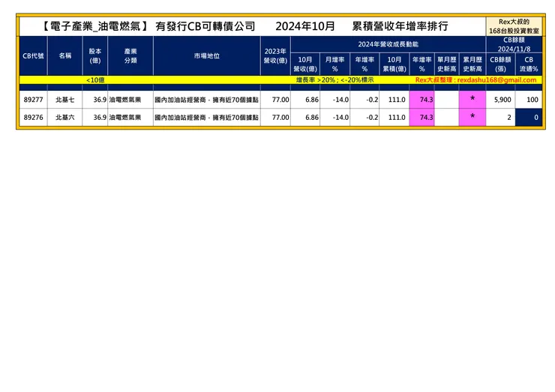Select the name cell 北基七

[x=65, y=100]
